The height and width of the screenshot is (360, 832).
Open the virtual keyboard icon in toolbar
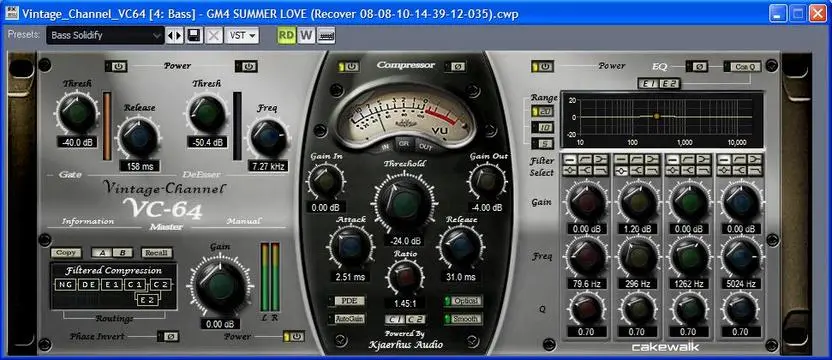click(326, 36)
